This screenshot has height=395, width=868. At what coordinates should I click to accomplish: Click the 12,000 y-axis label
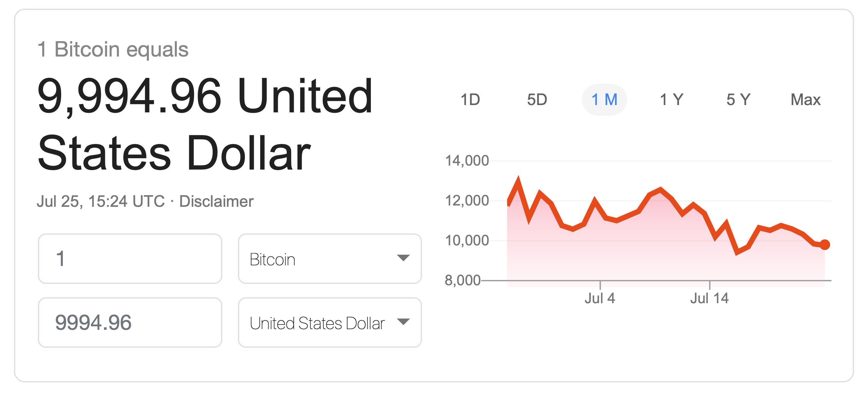coord(467,200)
